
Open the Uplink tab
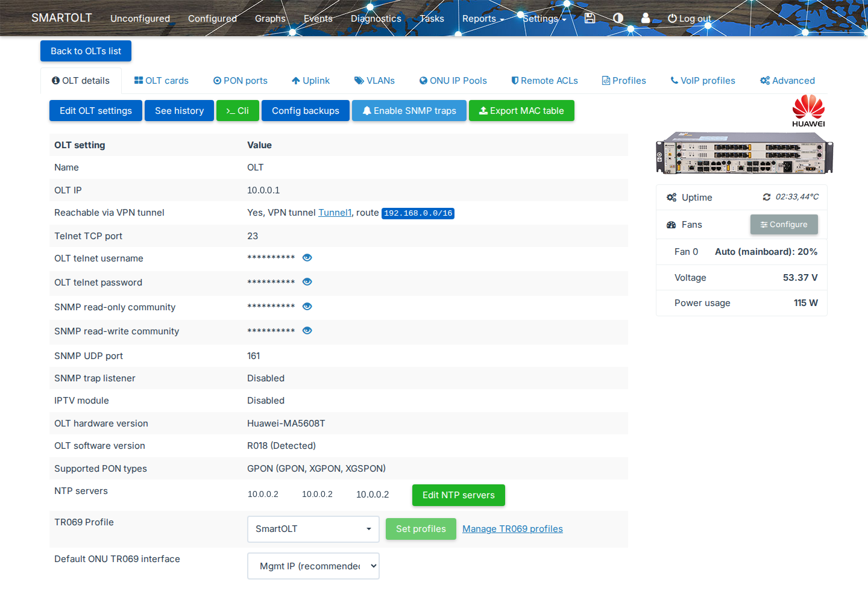click(310, 81)
